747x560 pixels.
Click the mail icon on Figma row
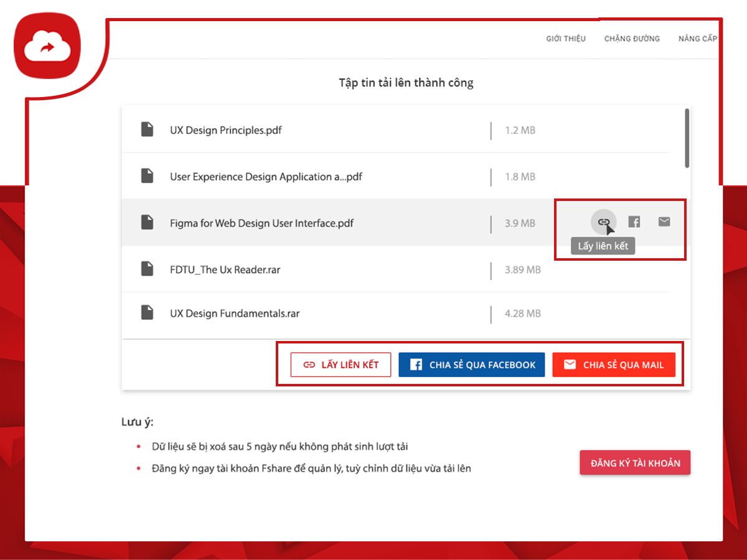[x=664, y=222]
